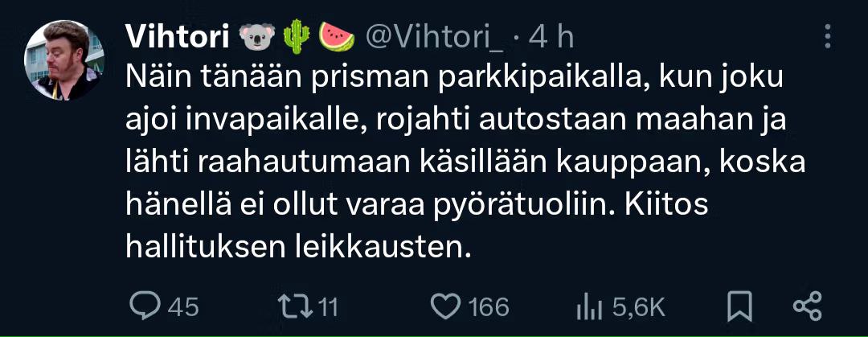Like the tweet with the heart icon
Image resolution: width=868 pixels, height=337 pixels.
coord(445,306)
